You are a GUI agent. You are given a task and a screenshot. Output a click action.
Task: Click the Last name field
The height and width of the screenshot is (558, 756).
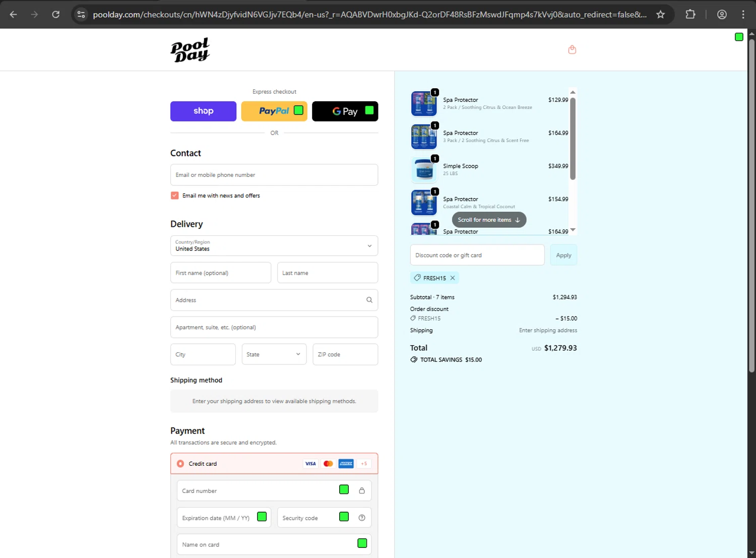point(328,273)
